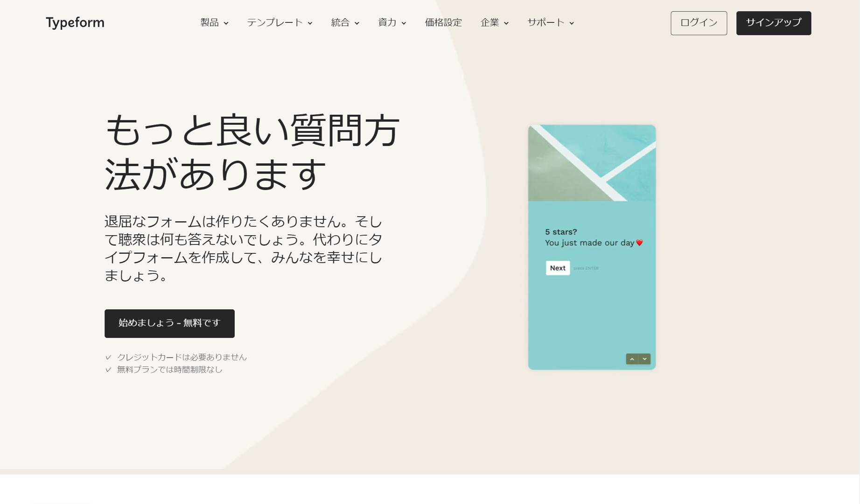Click the Typeform logo

75,22
